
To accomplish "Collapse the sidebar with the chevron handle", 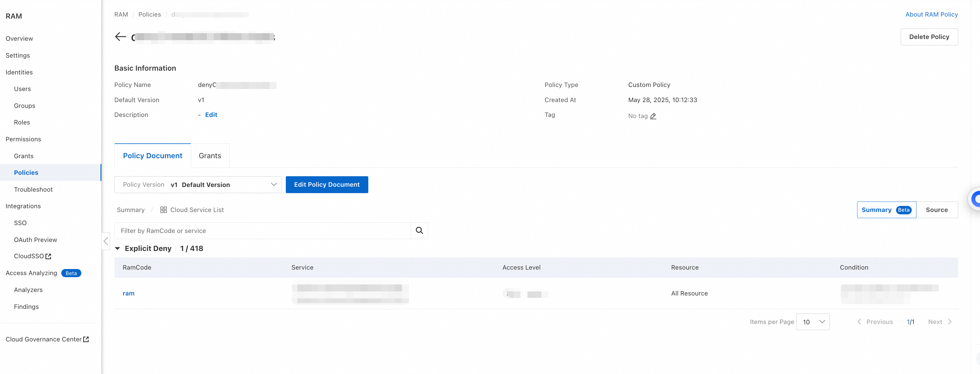I will point(106,241).
